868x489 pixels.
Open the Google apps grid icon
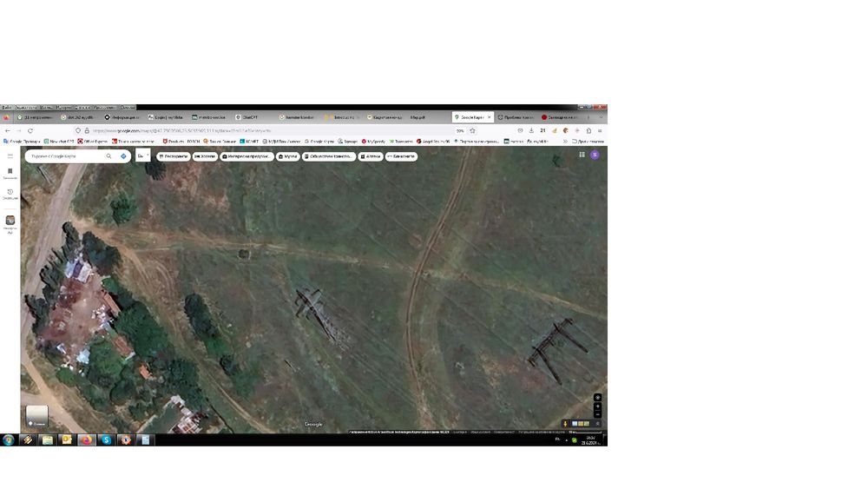tap(582, 155)
